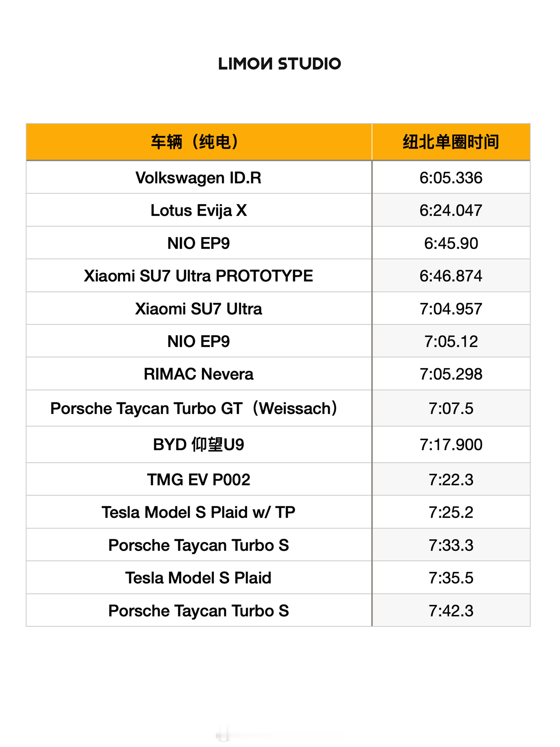Image resolution: width=560 pixels, height=747 pixels.
Task: Select the 7:17.900 time cell
Action: tap(451, 444)
